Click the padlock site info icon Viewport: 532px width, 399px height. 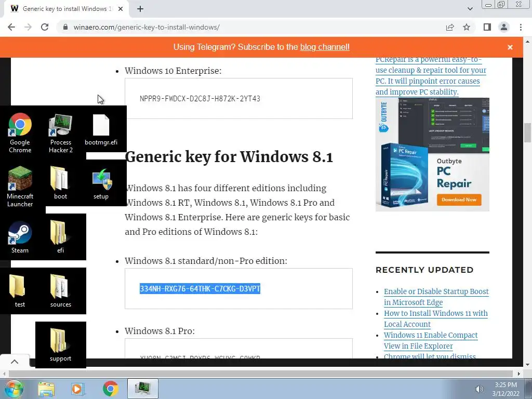65,27
